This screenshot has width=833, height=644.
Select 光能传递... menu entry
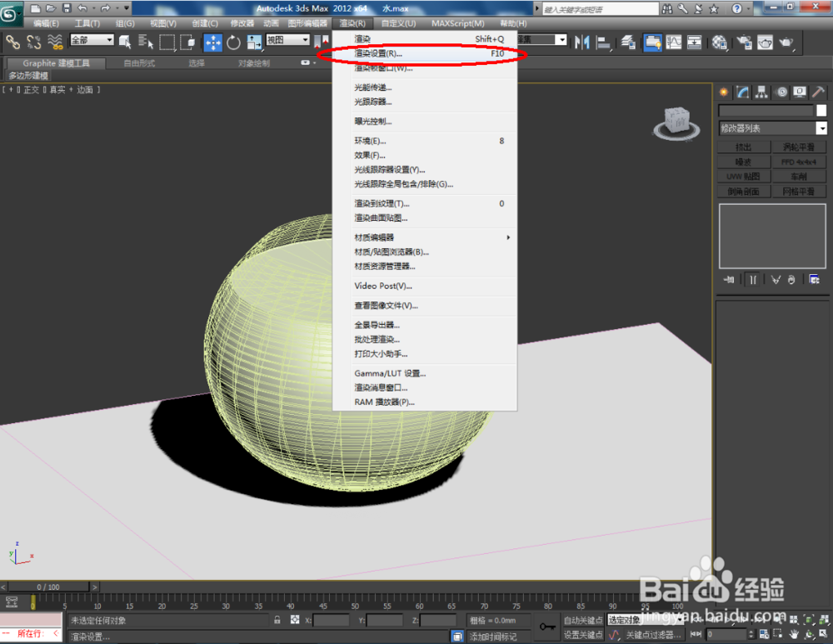[425, 87]
